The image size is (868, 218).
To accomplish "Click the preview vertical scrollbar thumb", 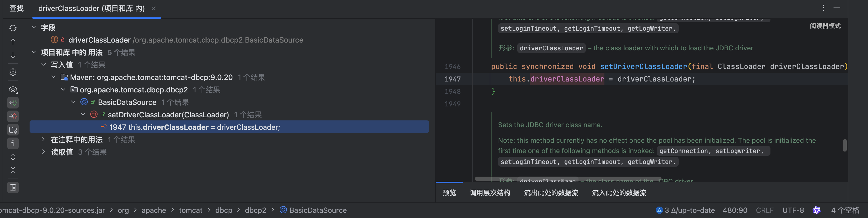I will click(x=845, y=146).
